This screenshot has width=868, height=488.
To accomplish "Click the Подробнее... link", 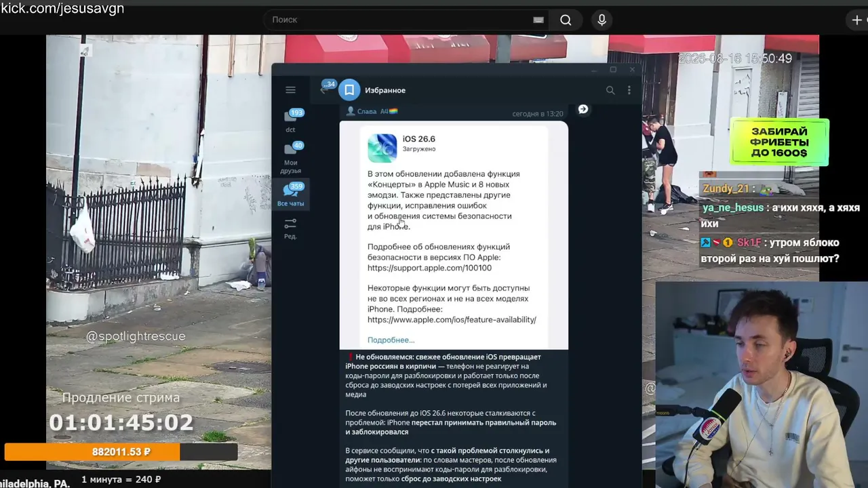I will coord(391,340).
